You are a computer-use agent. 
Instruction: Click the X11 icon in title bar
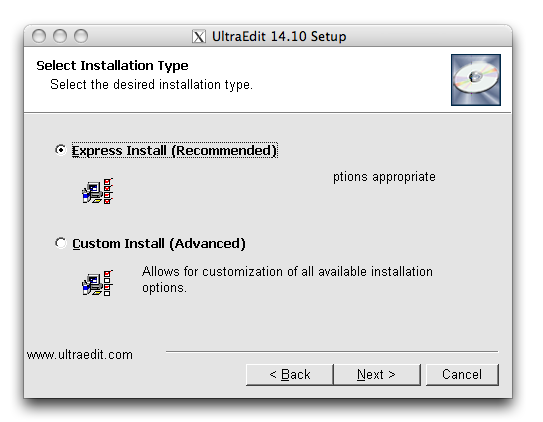[199, 36]
